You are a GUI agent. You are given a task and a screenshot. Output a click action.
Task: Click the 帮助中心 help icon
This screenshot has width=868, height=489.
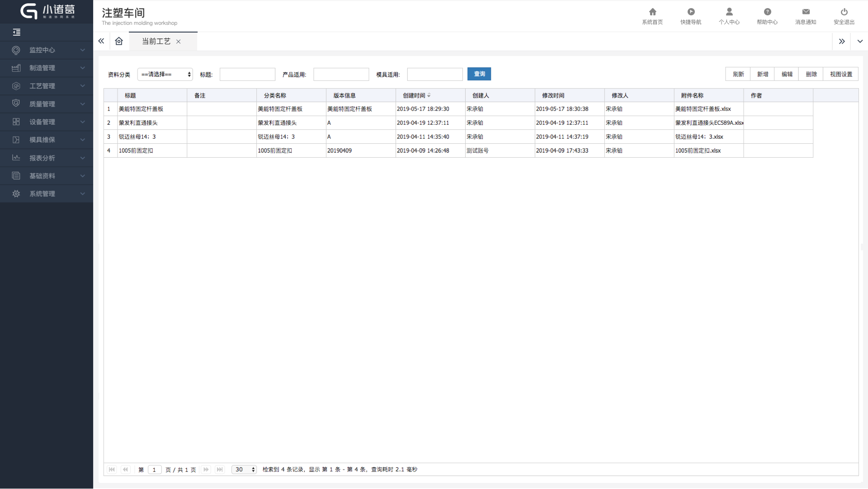(767, 12)
